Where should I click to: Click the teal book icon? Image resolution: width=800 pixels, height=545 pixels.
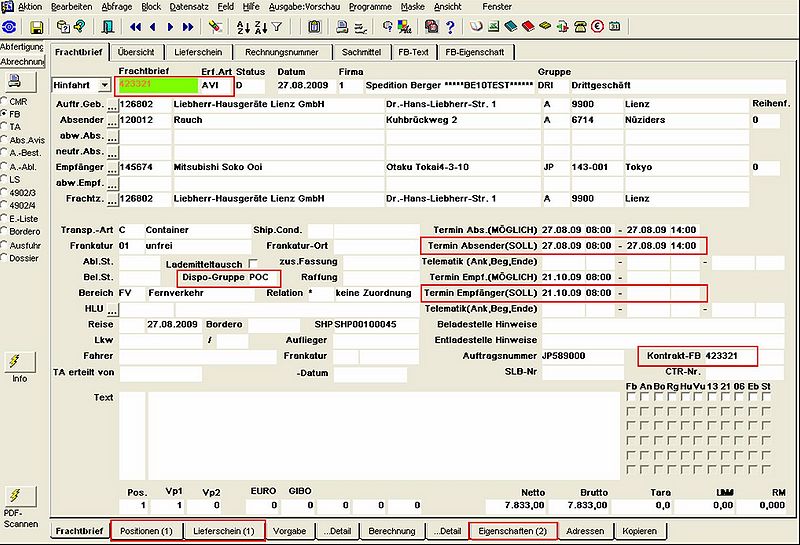click(510, 26)
